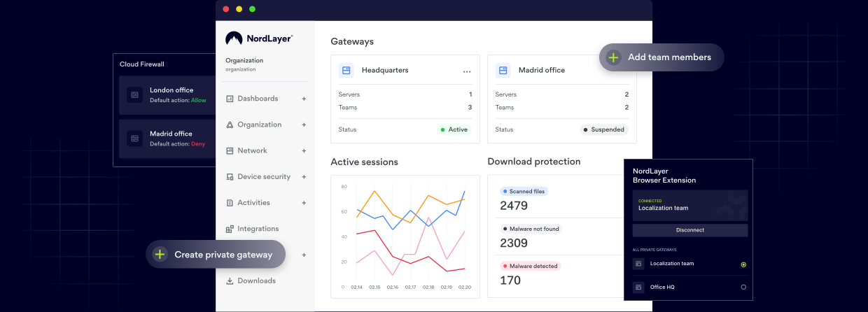The width and height of the screenshot is (868, 312).
Task: Click the connected Localization team banner
Action: click(x=690, y=205)
